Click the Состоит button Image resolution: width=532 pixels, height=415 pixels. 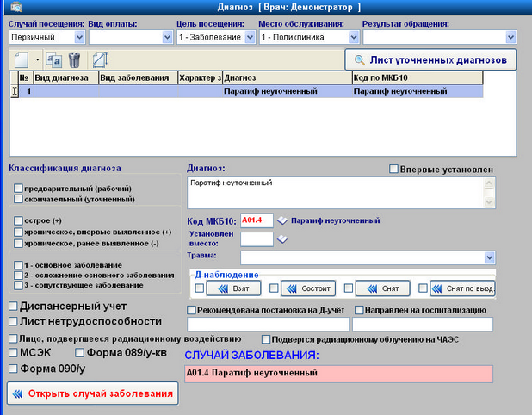tap(308, 288)
